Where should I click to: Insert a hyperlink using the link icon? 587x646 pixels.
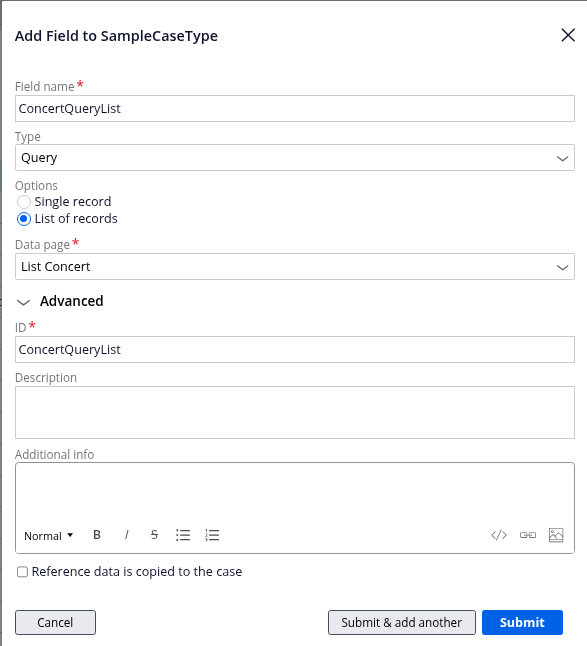[x=528, y=535]
